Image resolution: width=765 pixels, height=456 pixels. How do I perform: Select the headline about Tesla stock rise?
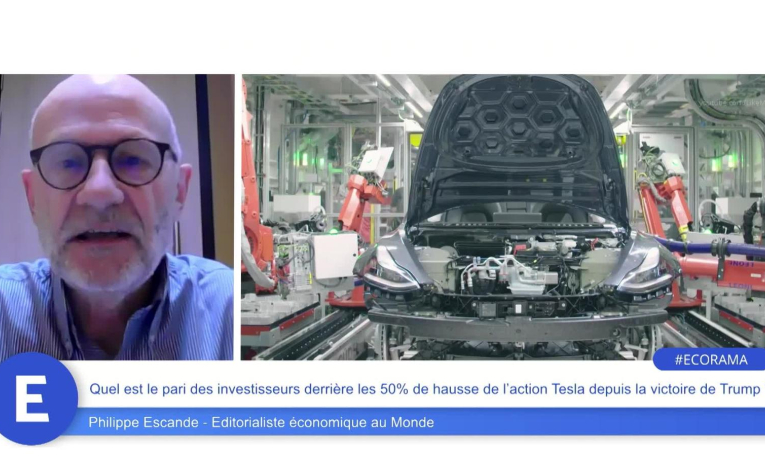coord(425,389)
